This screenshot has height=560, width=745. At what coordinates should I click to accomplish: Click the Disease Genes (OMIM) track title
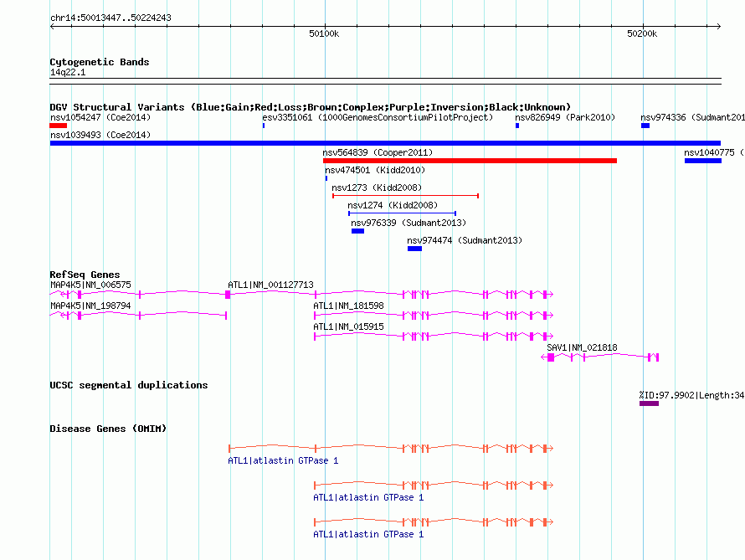(x=108, y=429)
